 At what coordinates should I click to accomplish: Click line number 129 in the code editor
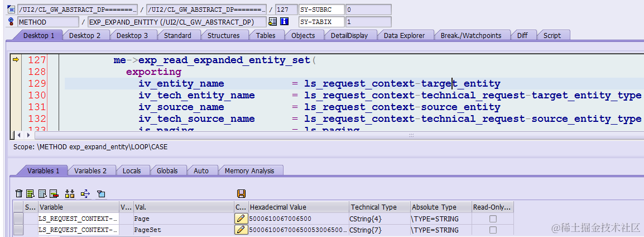point(37,83)
